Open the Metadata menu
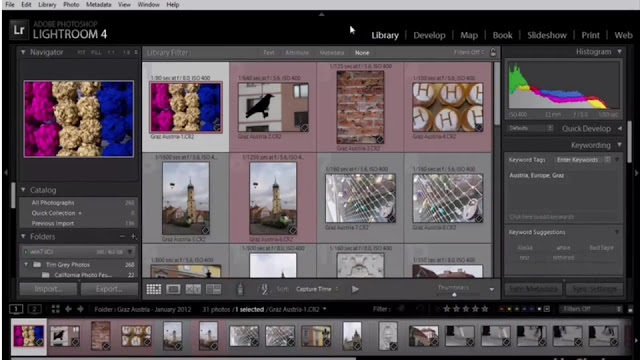640x360 pixels. (x=98, y=4)
